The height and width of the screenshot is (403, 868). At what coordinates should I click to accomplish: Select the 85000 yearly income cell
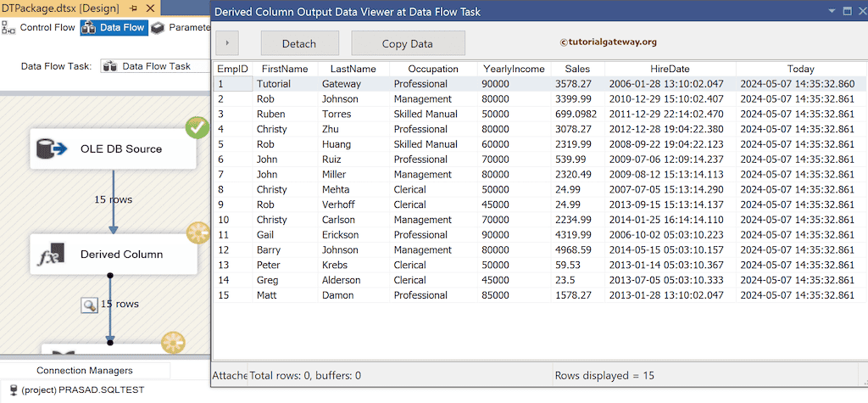[515, 295]
